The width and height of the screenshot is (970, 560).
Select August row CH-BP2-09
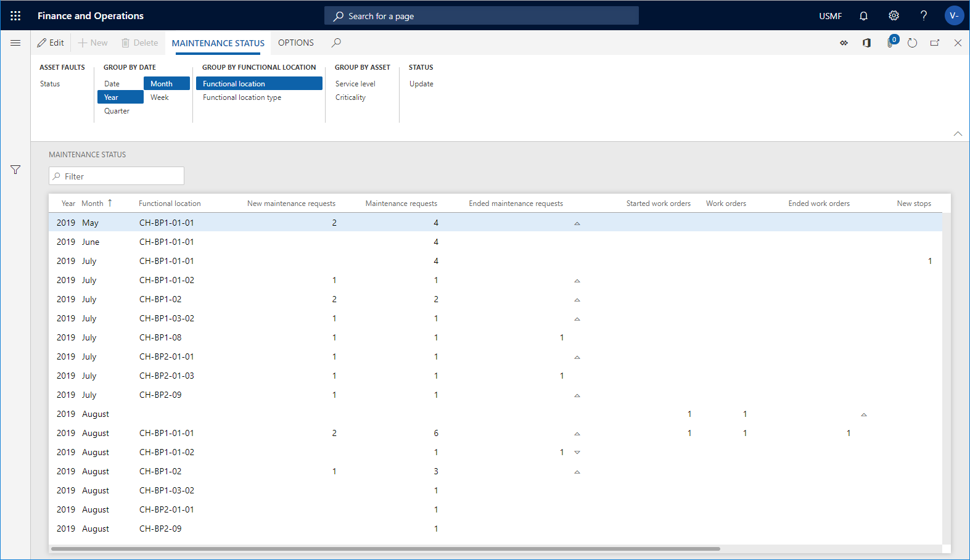point(495,529)
